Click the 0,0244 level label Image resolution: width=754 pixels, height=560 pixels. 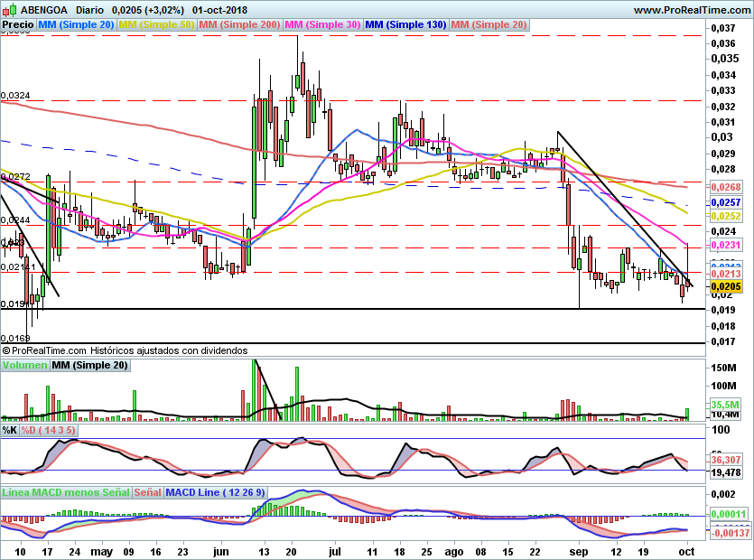pyautogui.click(x=15, y=220)
